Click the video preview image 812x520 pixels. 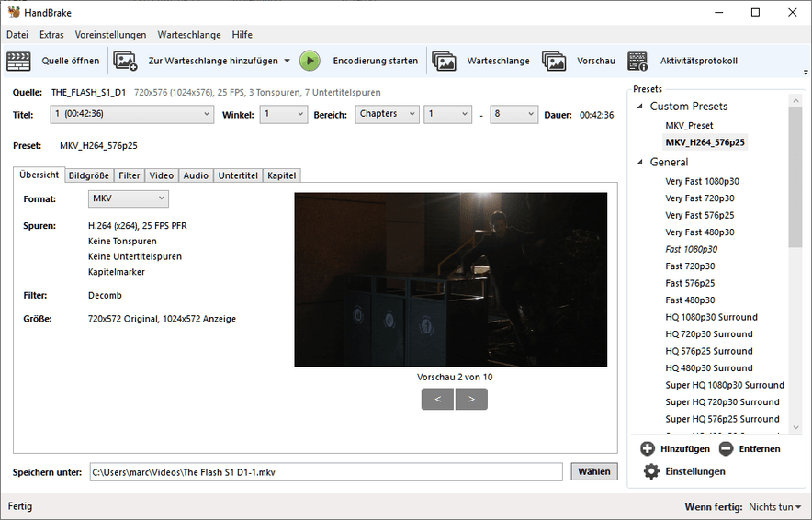point(450,279)
